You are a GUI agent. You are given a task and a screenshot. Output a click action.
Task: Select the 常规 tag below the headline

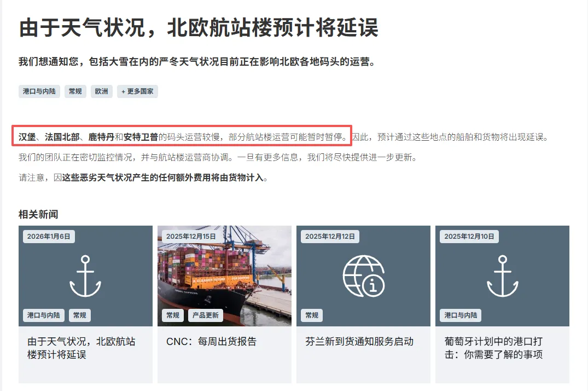[x=75, y=91]
